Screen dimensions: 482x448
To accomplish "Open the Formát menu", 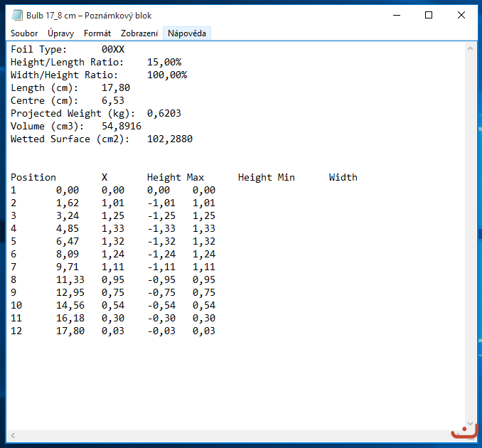I will click(97, 33).
